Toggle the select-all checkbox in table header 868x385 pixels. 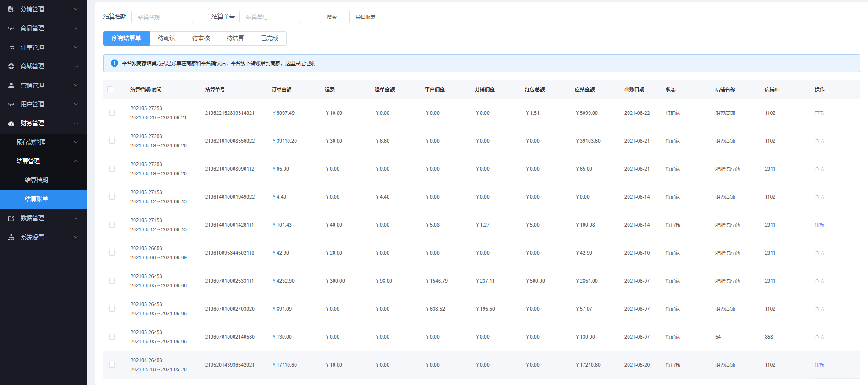(110, 89)
